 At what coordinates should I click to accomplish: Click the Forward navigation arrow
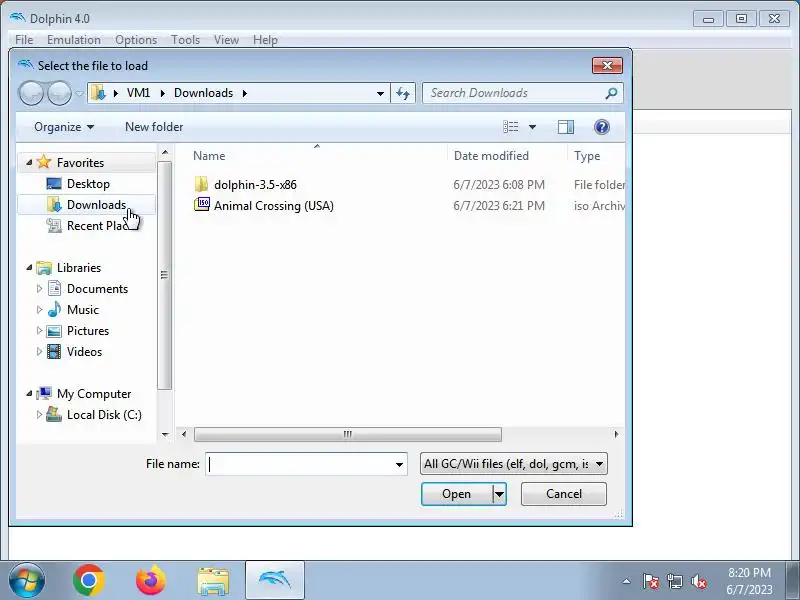coord(59,93)
